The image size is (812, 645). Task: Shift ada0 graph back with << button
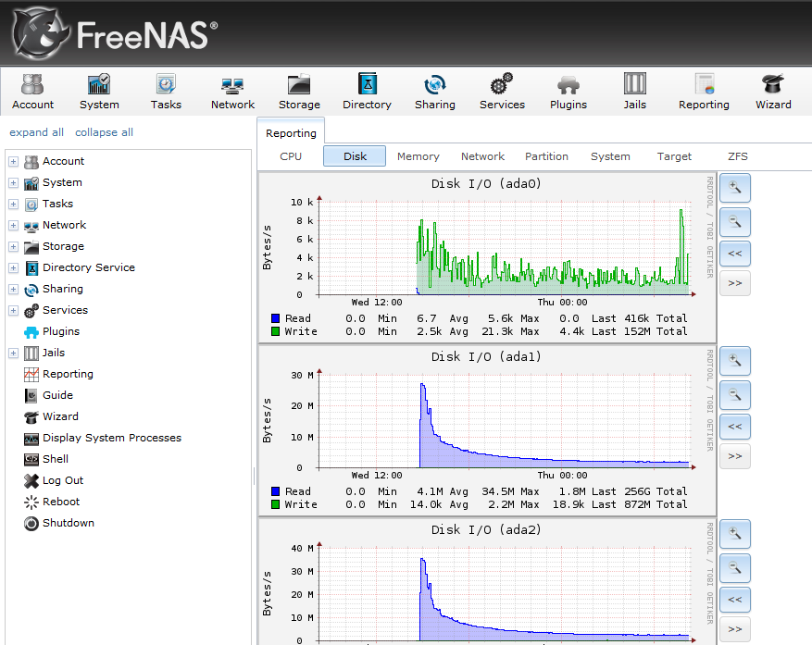pos(734,253)
